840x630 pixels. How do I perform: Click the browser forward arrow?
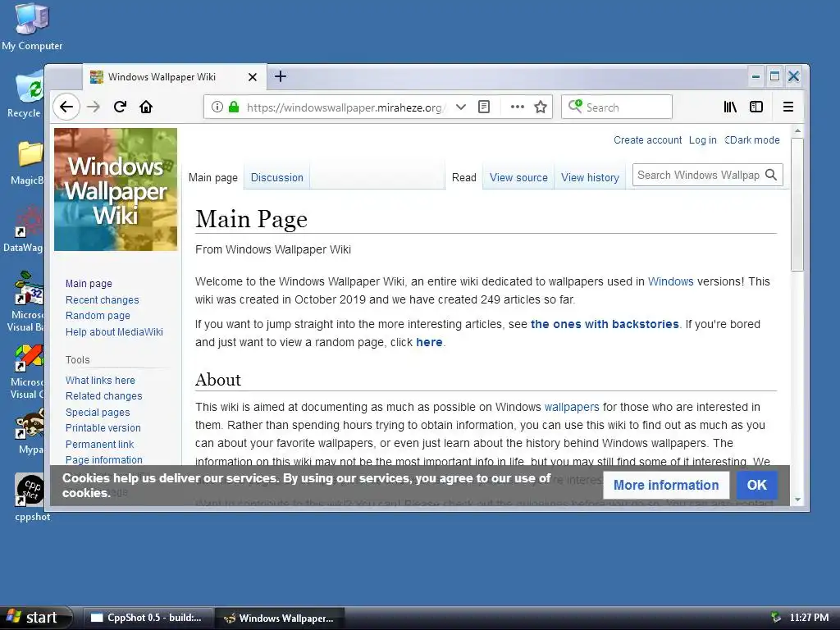(x=94, y=107)
